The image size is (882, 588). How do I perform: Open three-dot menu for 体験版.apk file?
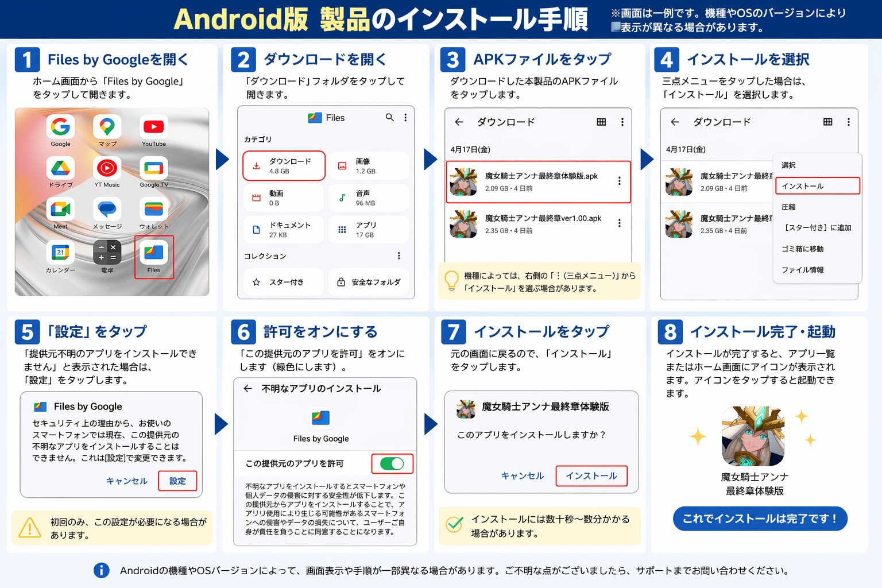point(619,181)
